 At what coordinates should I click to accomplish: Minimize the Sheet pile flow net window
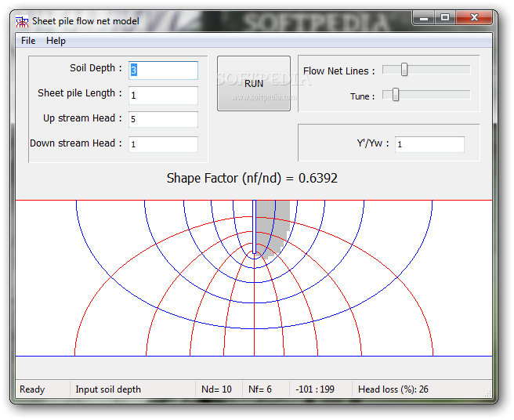pos(424,18)
